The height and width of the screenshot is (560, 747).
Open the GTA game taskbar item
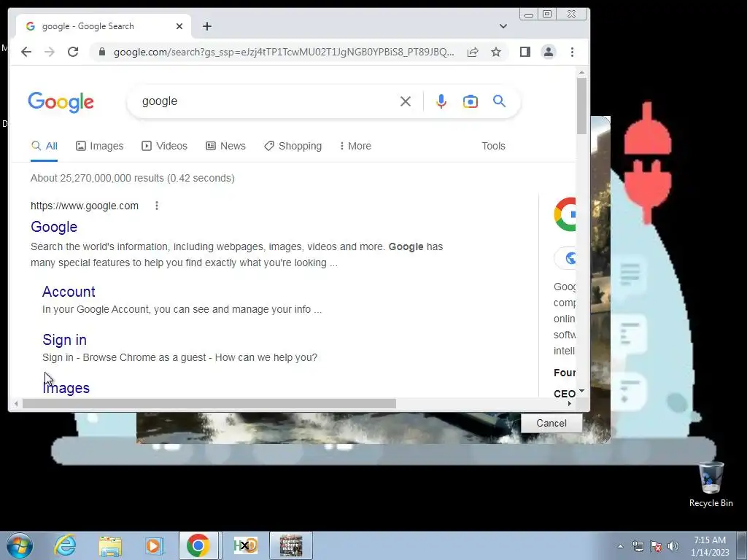pyautogui.click(x=290, y=545)
